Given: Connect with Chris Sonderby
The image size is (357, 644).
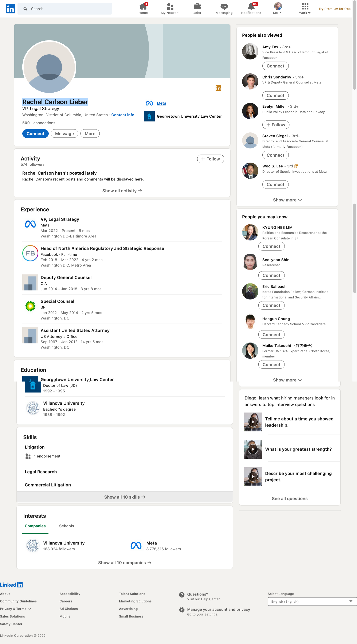Looking at the screenshot, I should click(275, 96).
